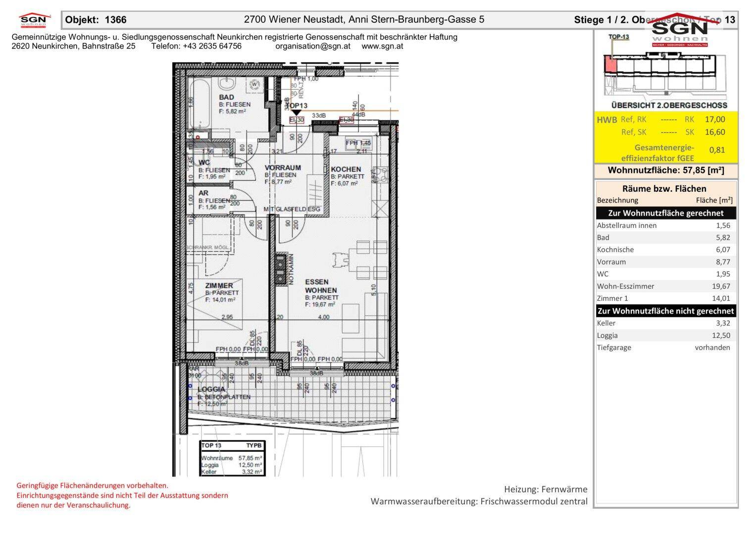
Task: Click the black TOP13 entrance arrow marker
Action: click(296, 113)
